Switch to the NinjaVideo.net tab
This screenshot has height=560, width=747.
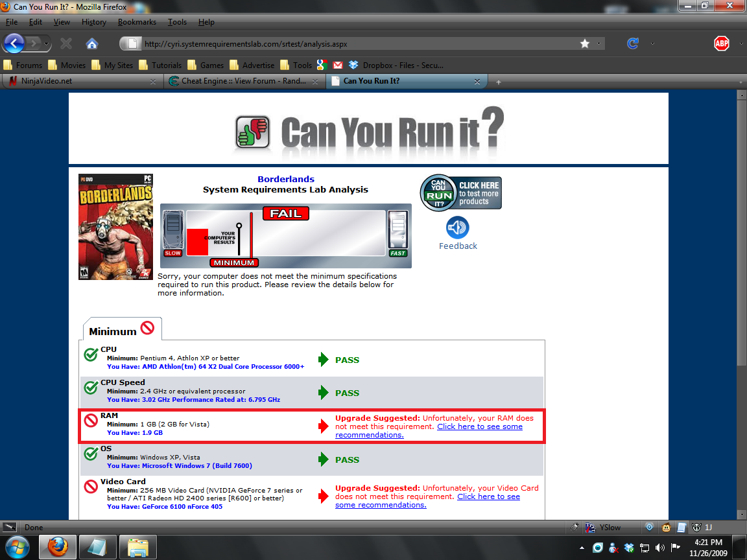[82, 81]
